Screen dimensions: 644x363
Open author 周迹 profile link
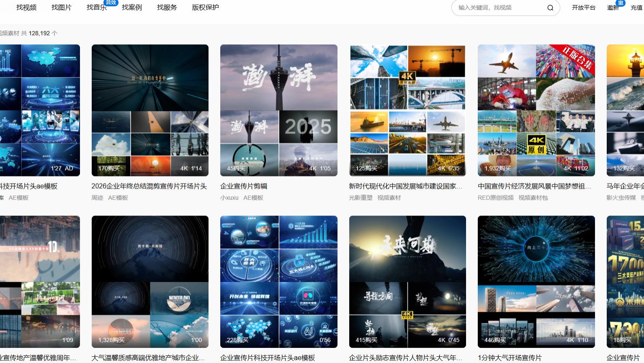point(97,197)
